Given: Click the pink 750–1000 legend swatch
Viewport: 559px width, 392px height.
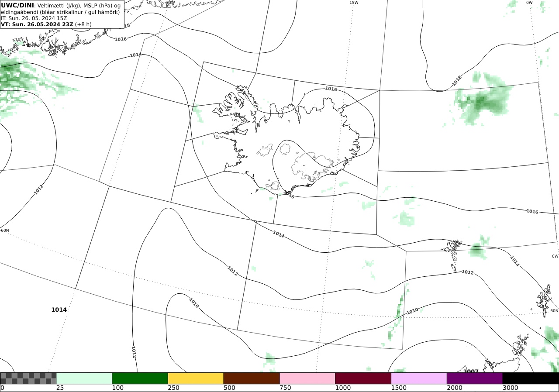Looking at the screenshot, I should pyautogui.click(x=307, y=378).
